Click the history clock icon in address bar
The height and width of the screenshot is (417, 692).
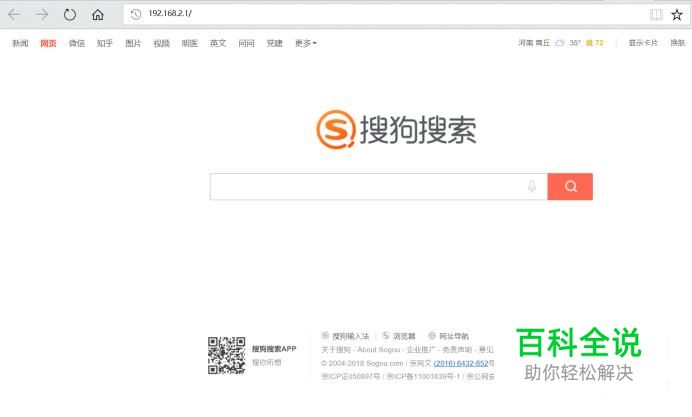135,14
